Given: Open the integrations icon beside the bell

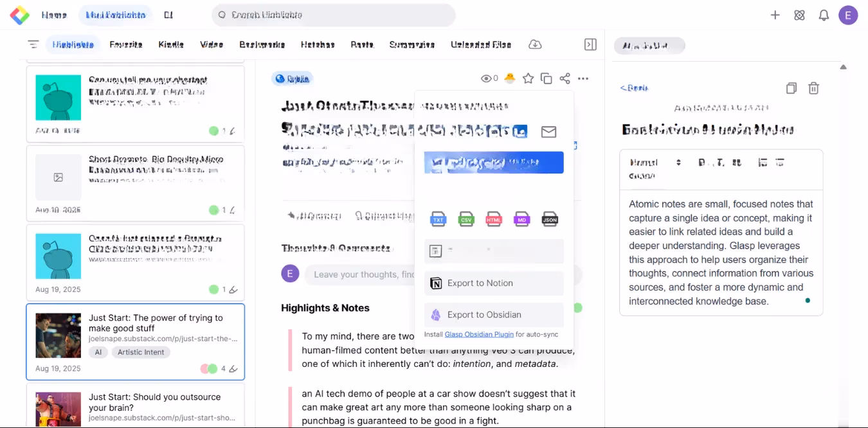Looking at the screenshot, I should tap(799, 15).
